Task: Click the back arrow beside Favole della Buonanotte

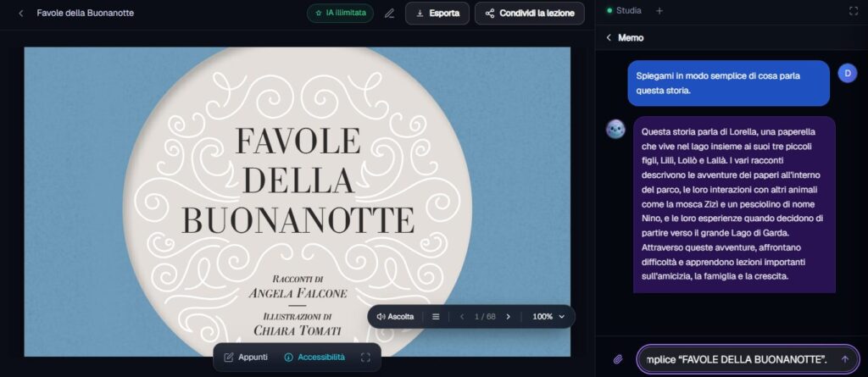Action: (x=21, y=14)
